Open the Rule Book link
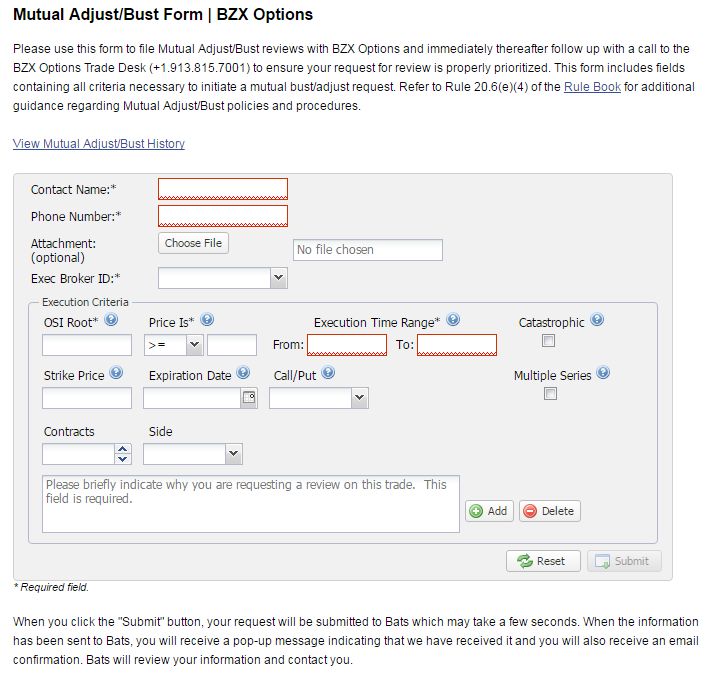Image resolution: width=727 pixels, height=679 pixels. [x=592, y=87]
